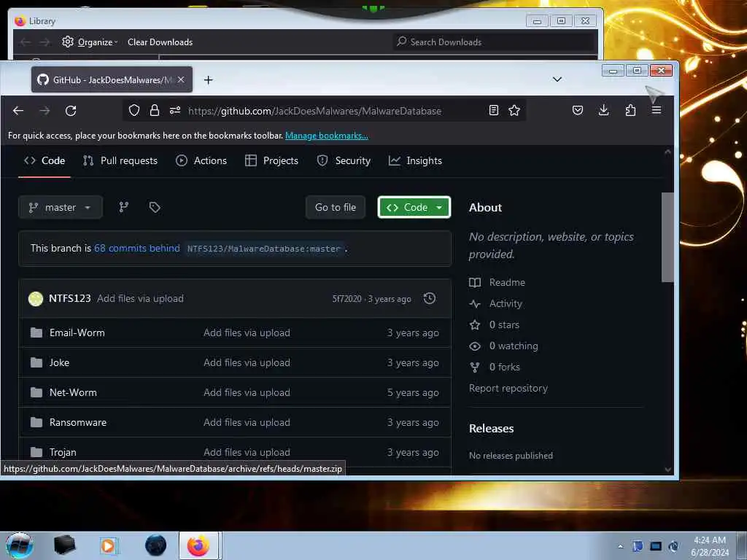This screenshot has width=747, height=560.
Task: Open the Windows Start button
Action: 19,545
